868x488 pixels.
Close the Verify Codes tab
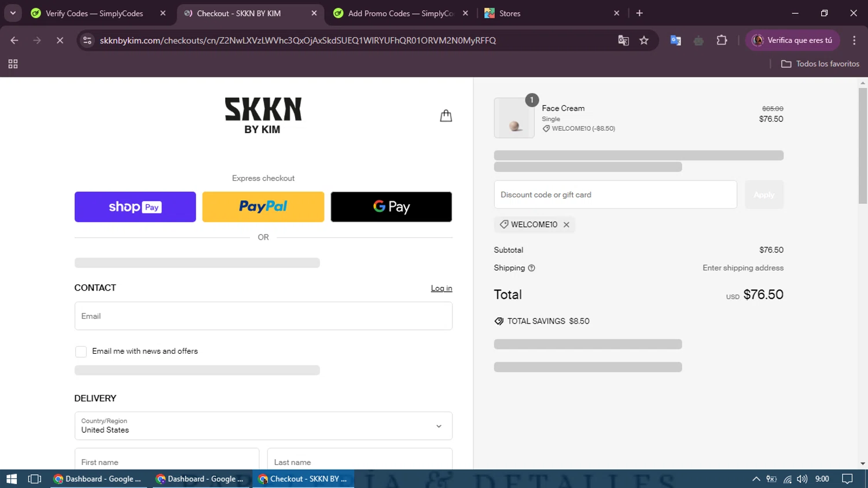163,13
